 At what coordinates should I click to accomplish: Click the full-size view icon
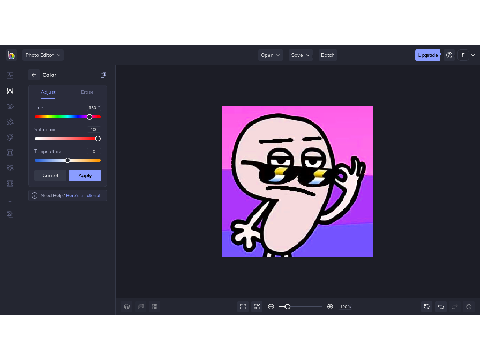(257, 306)
